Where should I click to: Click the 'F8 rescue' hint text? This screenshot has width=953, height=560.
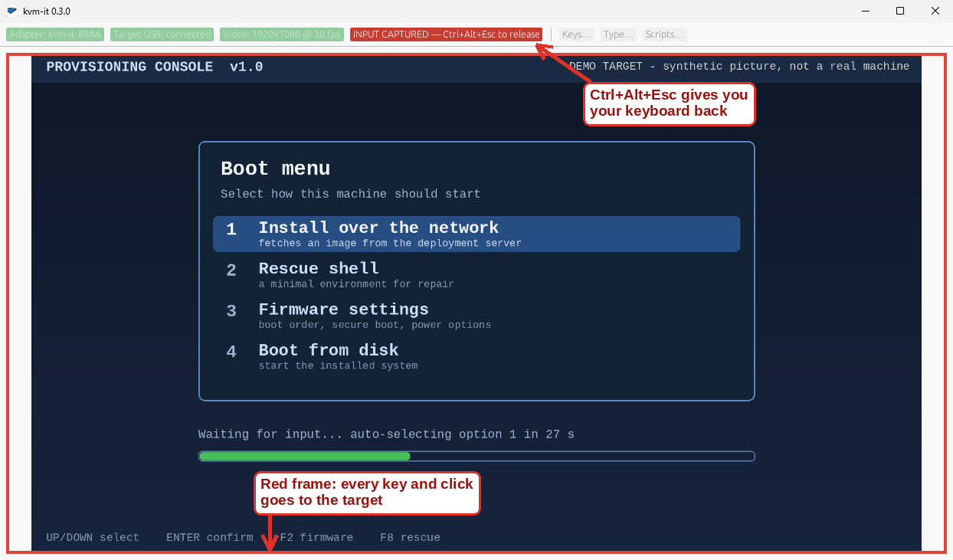pos(410,538)
